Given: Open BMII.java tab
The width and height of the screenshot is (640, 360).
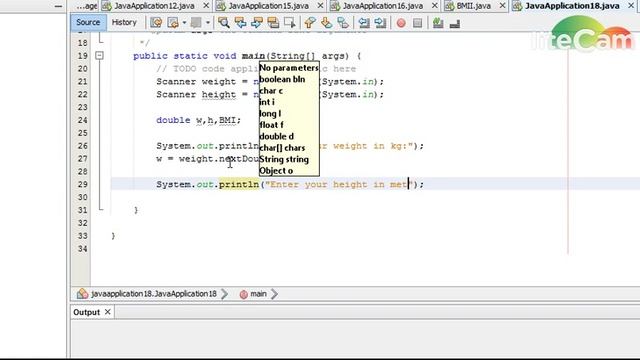Looking at the screenshot, I should pos(473,6).
